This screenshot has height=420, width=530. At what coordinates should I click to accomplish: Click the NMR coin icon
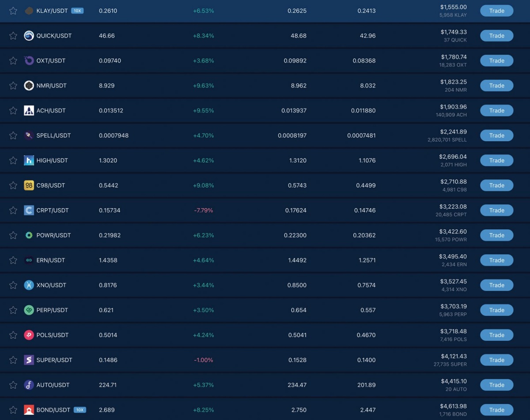(x=29, y=86)
